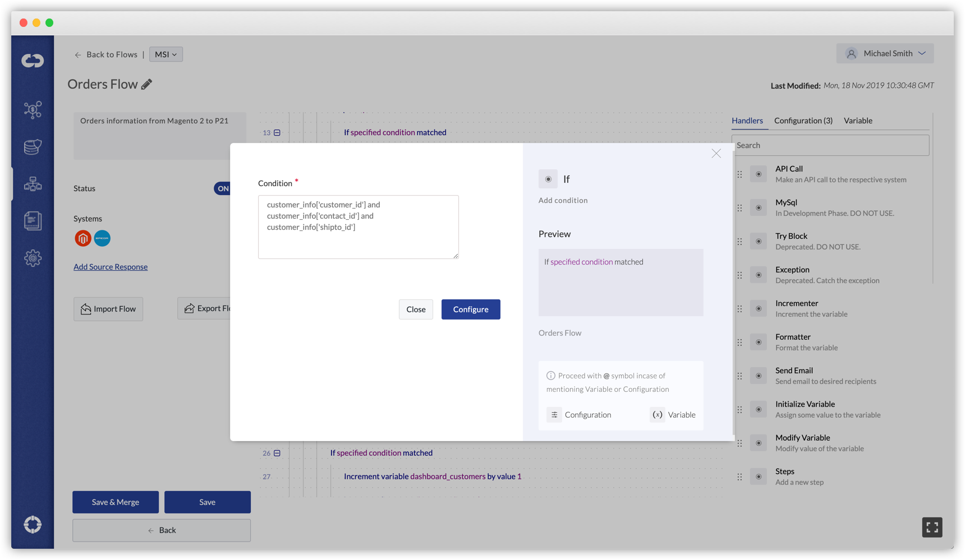This screenshot has height=560, width=965.
Task: Close the condition dialog with X
Action: pos(716,154)
